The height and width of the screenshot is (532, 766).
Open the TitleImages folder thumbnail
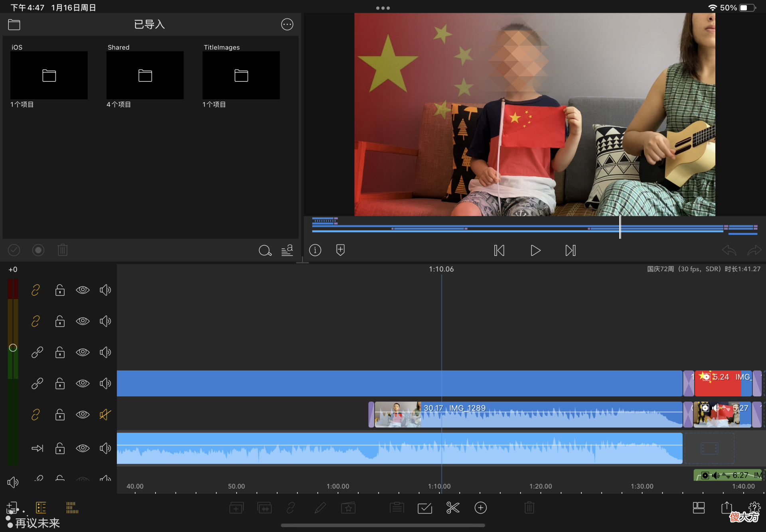(241, 75)
